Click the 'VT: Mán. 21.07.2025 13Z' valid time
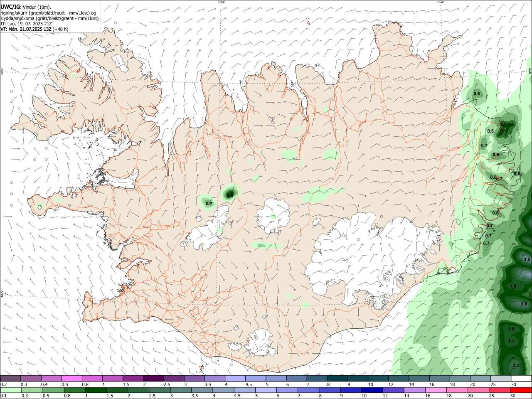Image resolution: width=532 pixels, height=399 pixels. tap(26, 29)
